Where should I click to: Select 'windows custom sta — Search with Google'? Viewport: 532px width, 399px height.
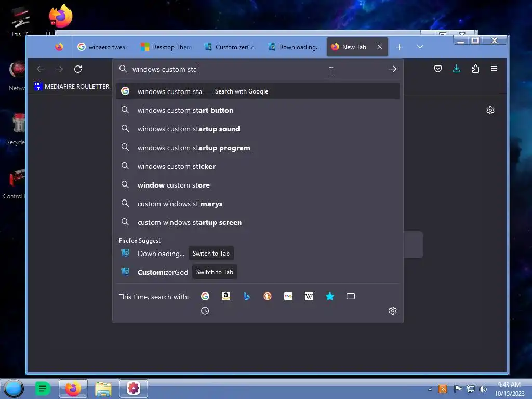(258, 91)
